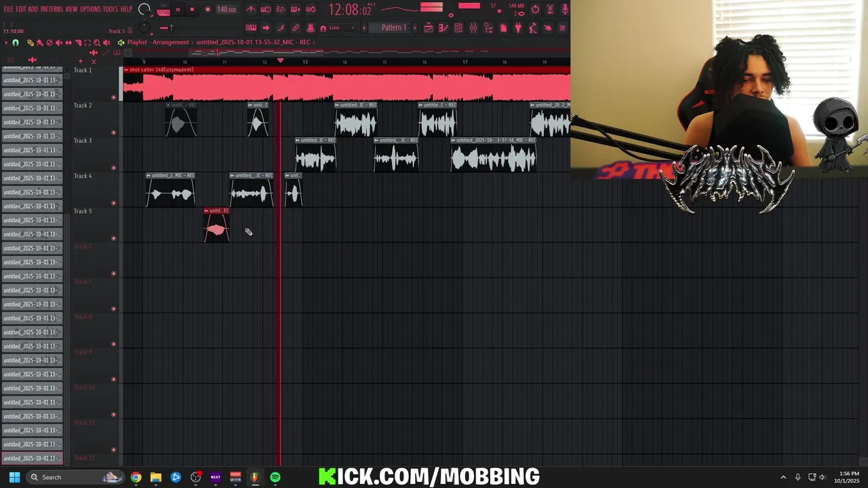Mute Track 3 using its dot

click(113, 167)
